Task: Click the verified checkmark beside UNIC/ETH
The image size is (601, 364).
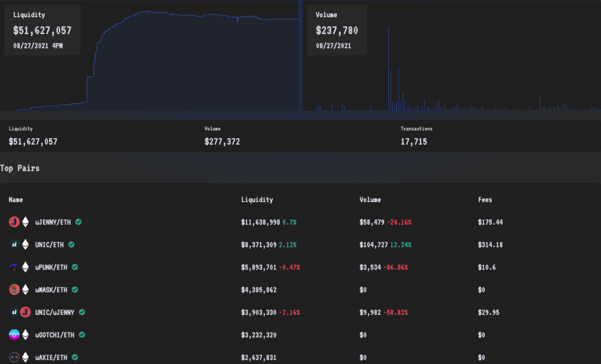Action: (71, 244)
